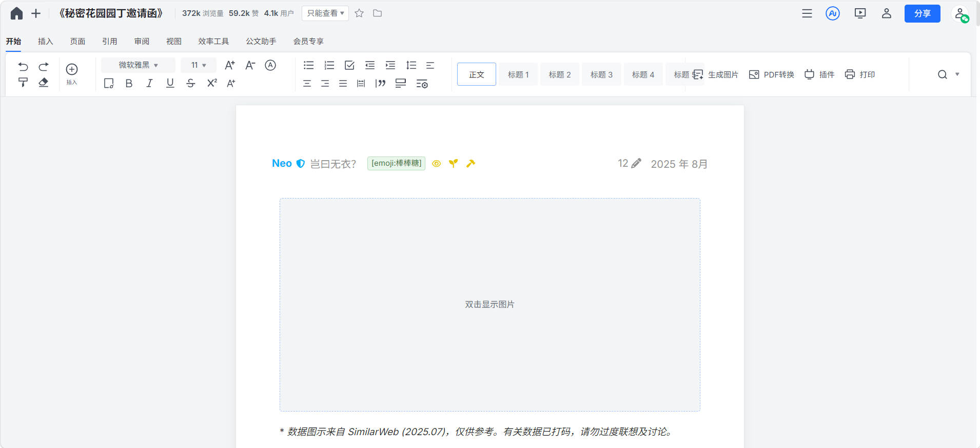Apply the 标题 1 style
This screenshot has height=448, width=980.
click(518, 74)
